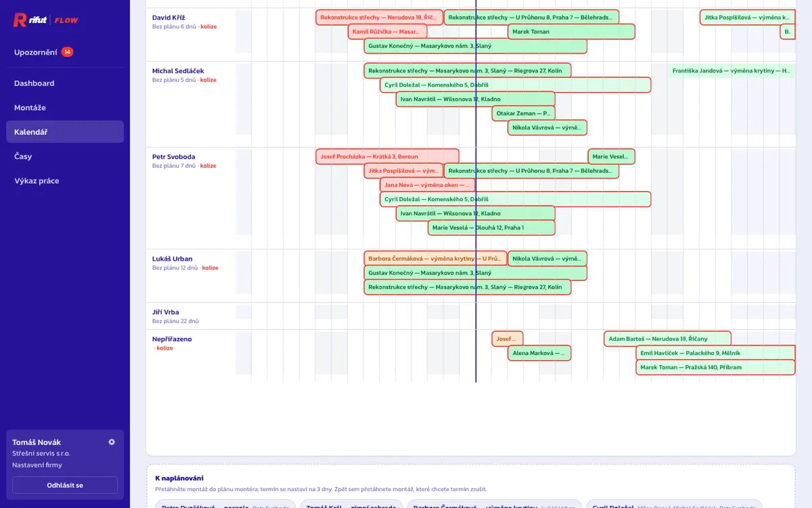Open U Průhonu 8 job in Petr Svoboda row
812x508 pixels.
[x=531, y=171]
